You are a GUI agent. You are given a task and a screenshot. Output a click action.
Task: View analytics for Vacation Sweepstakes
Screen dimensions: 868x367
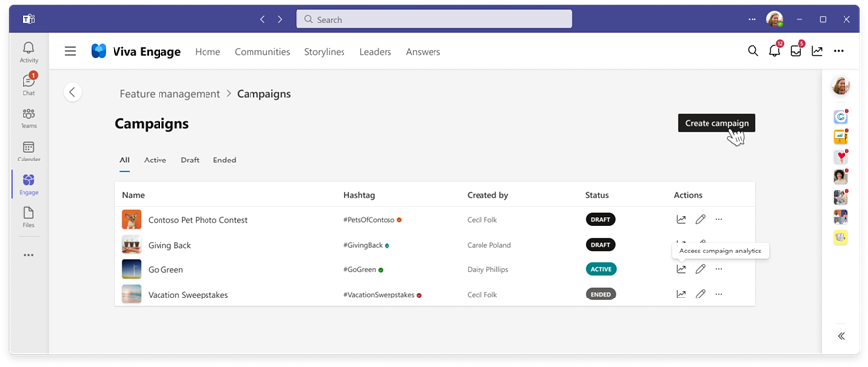click(681, 295)
